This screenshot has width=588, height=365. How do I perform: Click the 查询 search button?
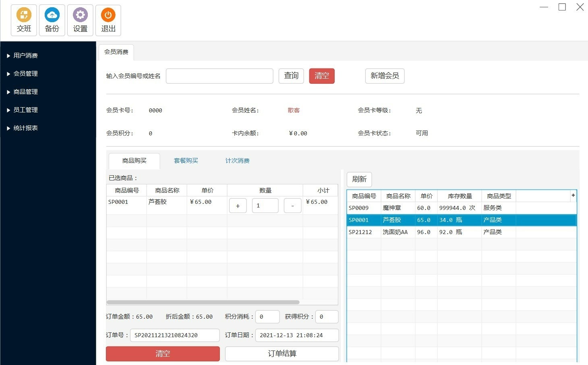pyautogui.click(x=291, y=76)
